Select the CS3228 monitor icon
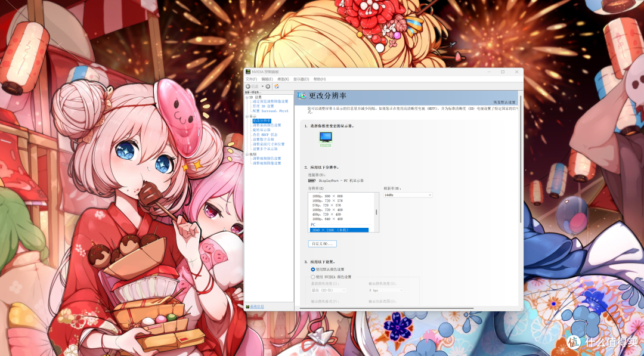This screenshot has height=356, width=644. click(326, 137)
